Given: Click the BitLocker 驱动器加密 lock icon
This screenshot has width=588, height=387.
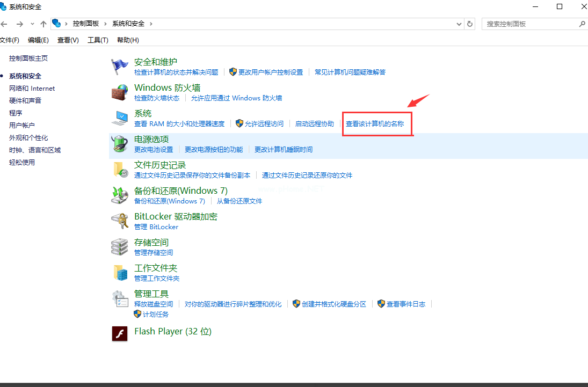Looking at the screenshot, I should tap(119, 220).
